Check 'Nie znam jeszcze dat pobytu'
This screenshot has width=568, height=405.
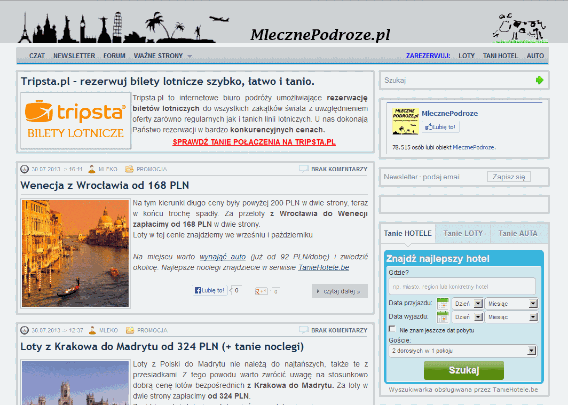[392, 329]
